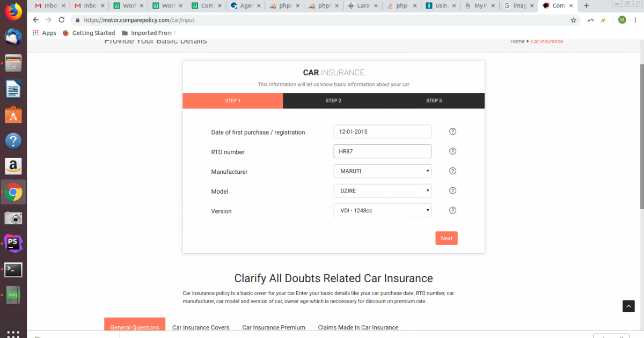The width and height of the screenshot is (644, 338).
Task: Click help icon beside Version dropdown
Action: 452,210
